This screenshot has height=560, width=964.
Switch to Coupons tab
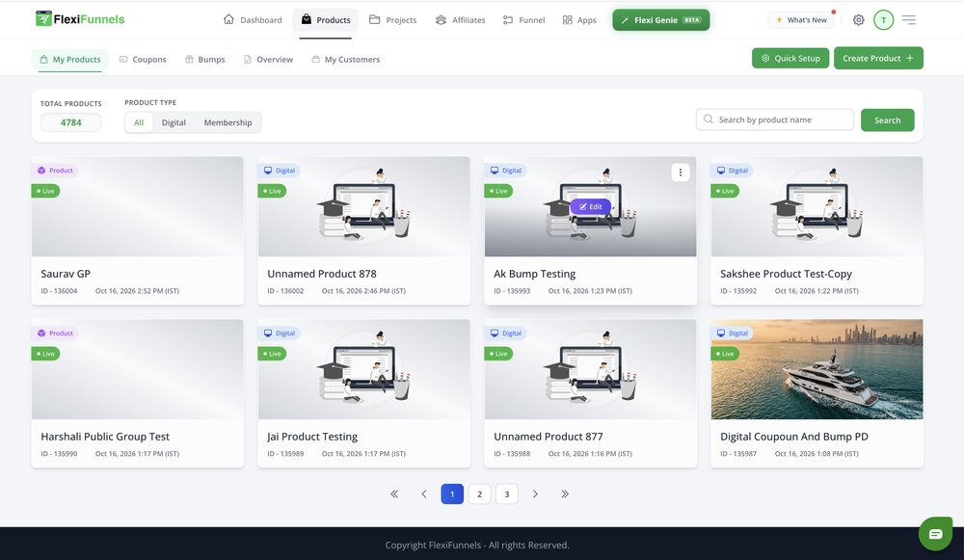coord(143,59)
